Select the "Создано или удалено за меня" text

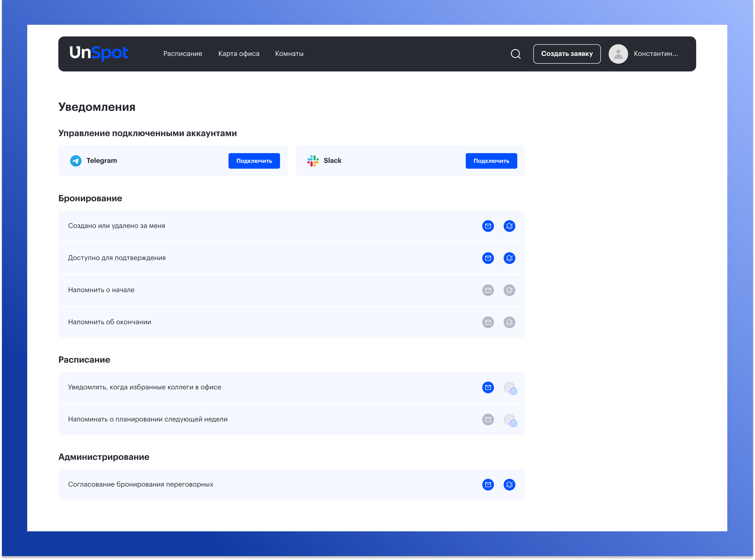[x=117, y=226]
